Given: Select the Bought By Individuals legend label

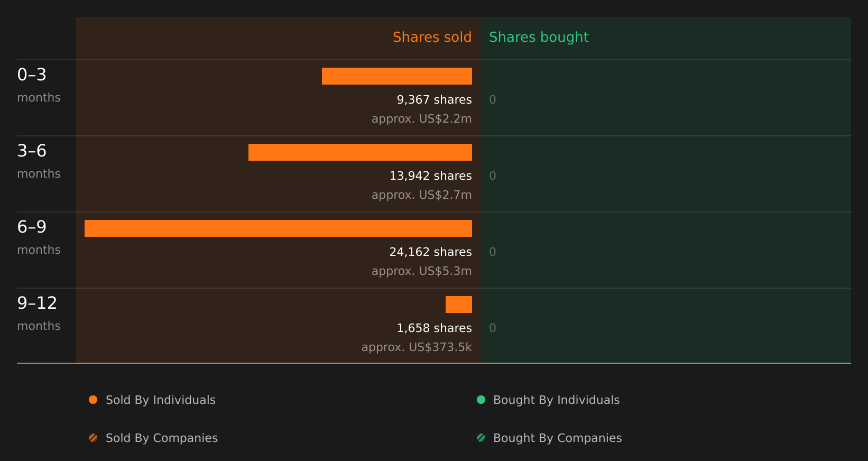Looking at the screenshot, I should point(557,400).
